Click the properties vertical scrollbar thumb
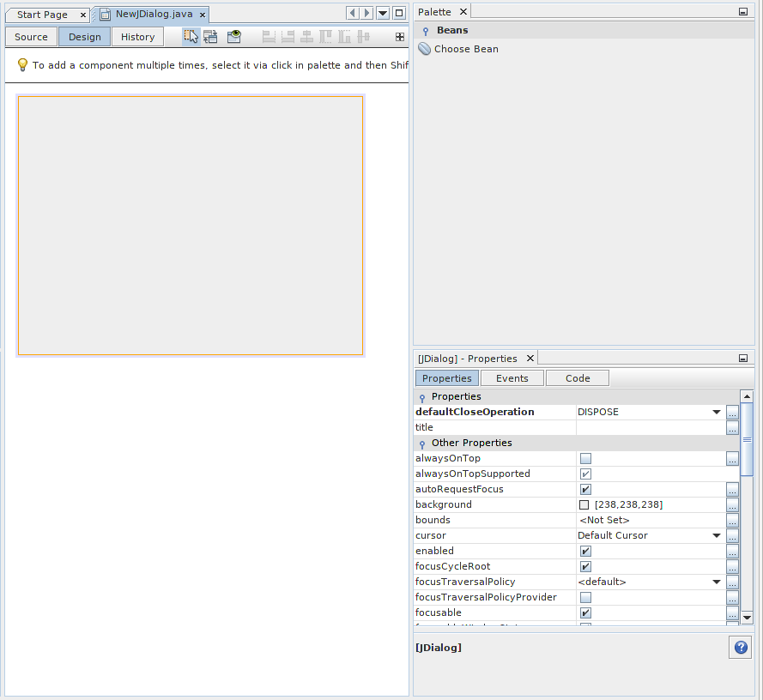Image resolution: width=763 pixels, height=700 pixels. pos(747,439)
